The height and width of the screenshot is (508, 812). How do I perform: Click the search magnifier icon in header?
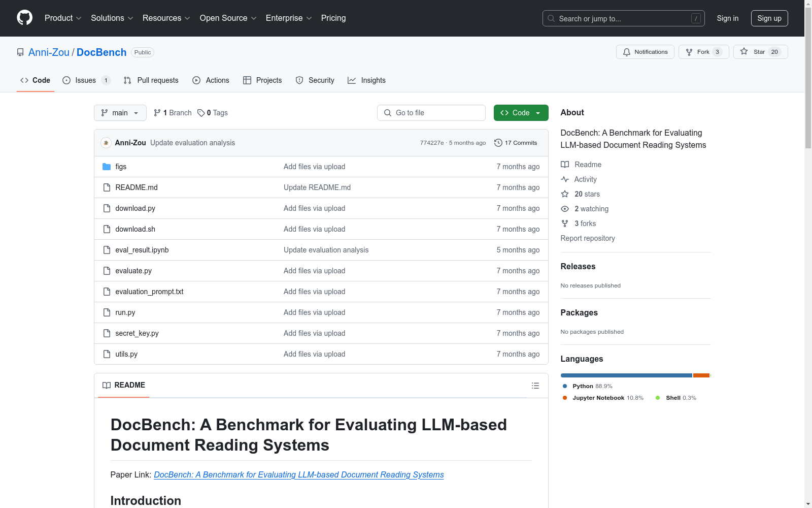551,18
